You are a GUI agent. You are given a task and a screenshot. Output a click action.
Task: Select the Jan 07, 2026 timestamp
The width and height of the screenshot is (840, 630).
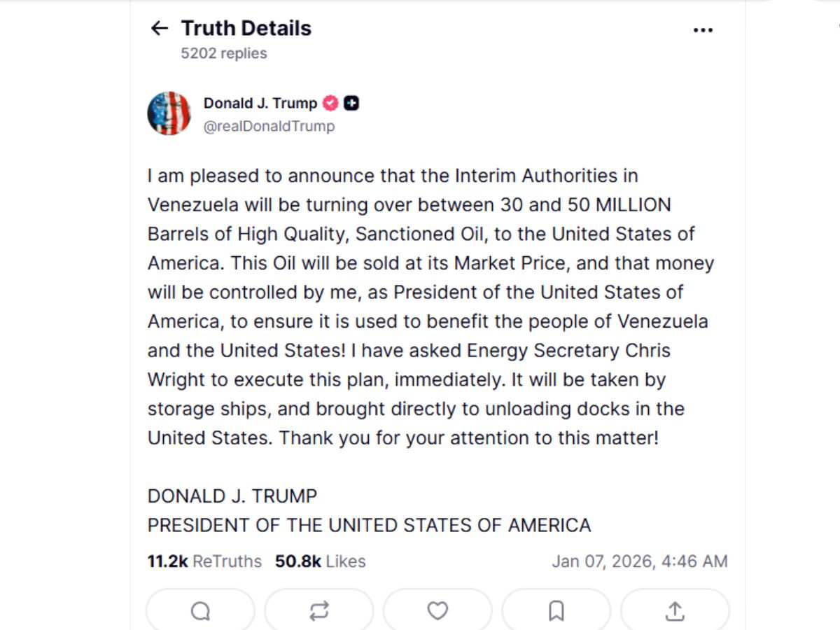[x=639, y=561]
